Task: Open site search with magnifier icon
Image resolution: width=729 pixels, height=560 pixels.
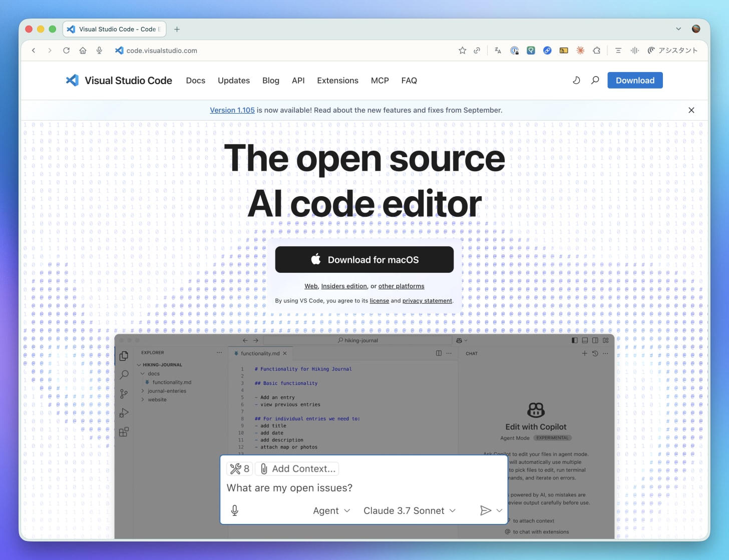Action: [x=595, y=80]
